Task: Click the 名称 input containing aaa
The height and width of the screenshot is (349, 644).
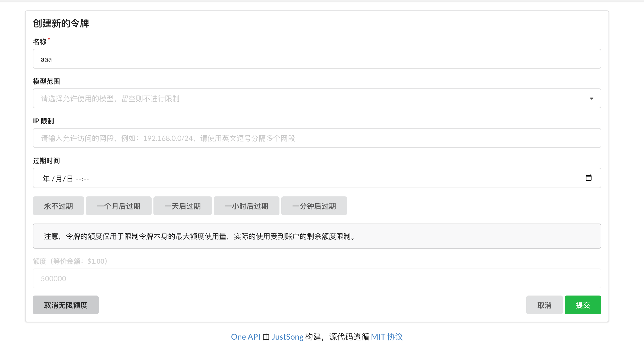Action: coord(317,59)
